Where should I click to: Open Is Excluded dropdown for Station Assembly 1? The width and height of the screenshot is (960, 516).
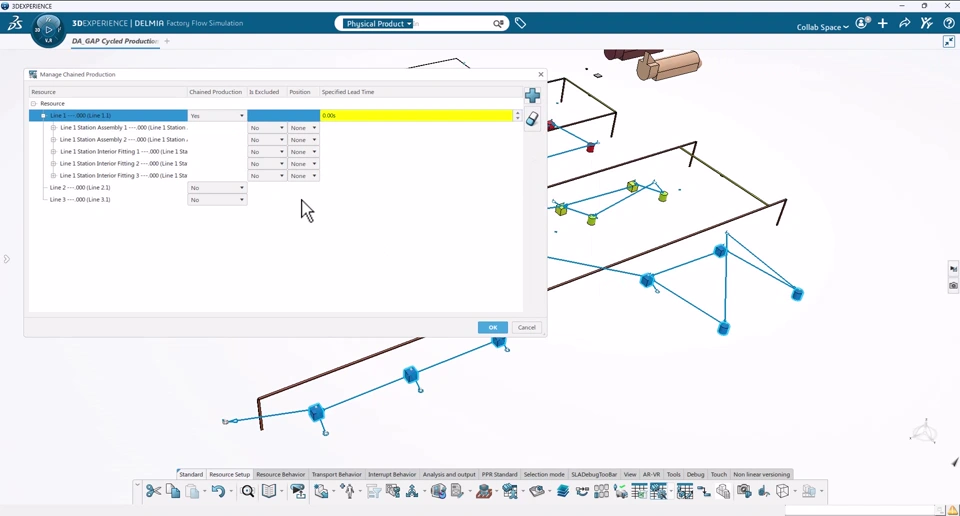click(x=267, y=128)
